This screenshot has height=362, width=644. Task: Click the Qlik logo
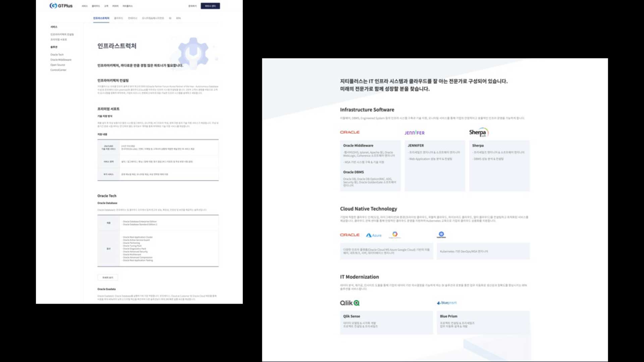coord(350,303)
